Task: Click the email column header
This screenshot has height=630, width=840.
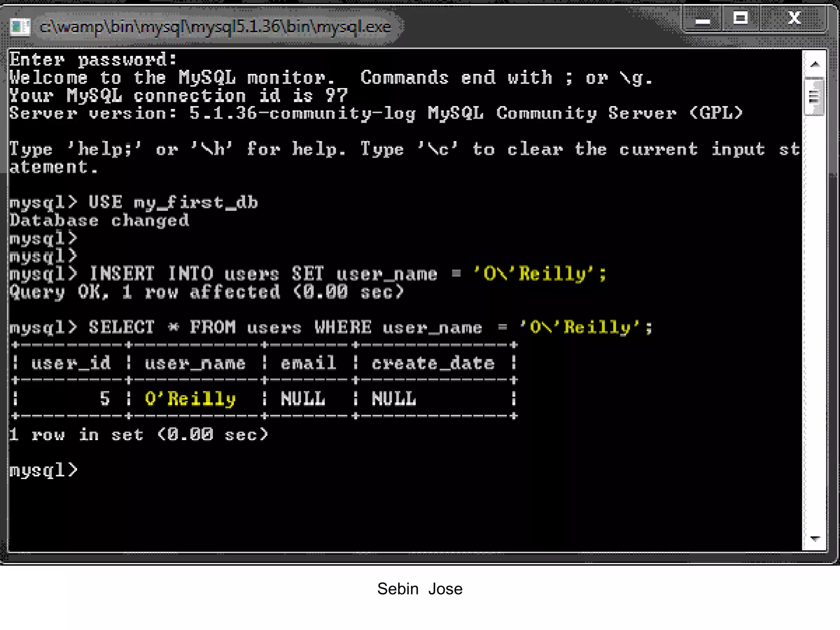Action: click(308, 363)
